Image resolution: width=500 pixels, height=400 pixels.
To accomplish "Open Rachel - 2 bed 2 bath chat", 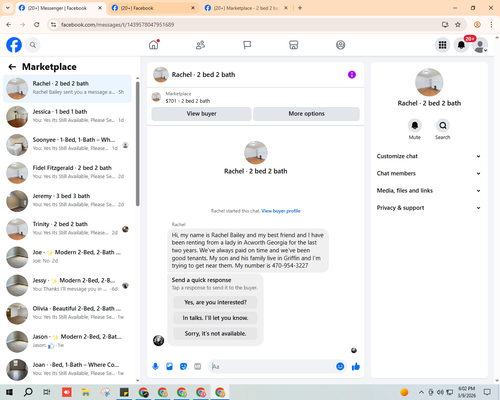I will (x=67, y=89).
